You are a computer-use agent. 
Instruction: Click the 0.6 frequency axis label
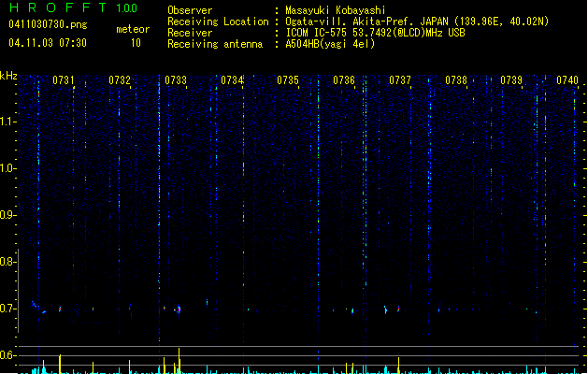pyautogui.click(x=8, y=355)
